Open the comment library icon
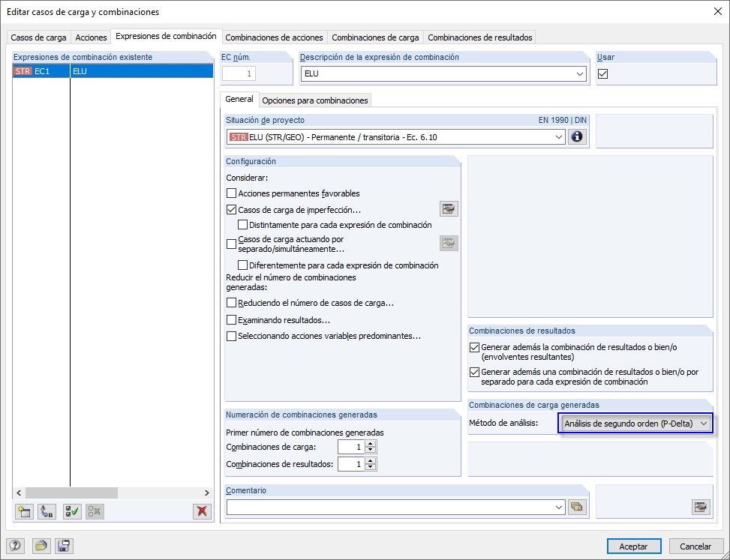 coord(577,508)
